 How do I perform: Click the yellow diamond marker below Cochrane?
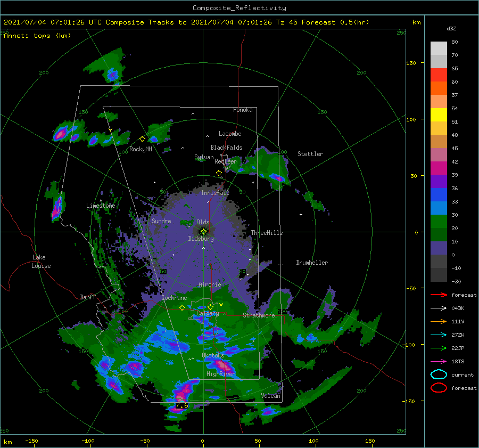pyautogui.click(x=182, y=308)
